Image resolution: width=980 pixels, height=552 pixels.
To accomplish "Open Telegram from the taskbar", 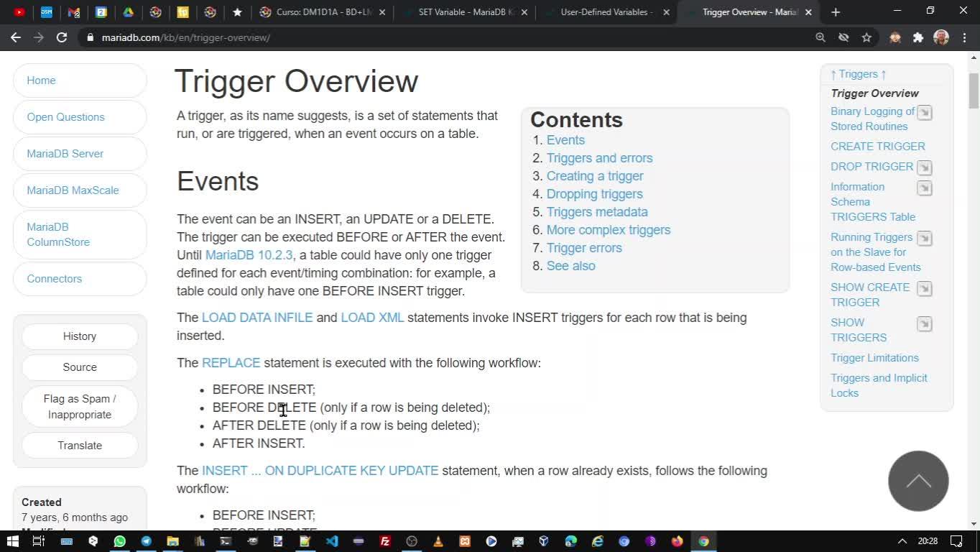I will pos(146,541).
